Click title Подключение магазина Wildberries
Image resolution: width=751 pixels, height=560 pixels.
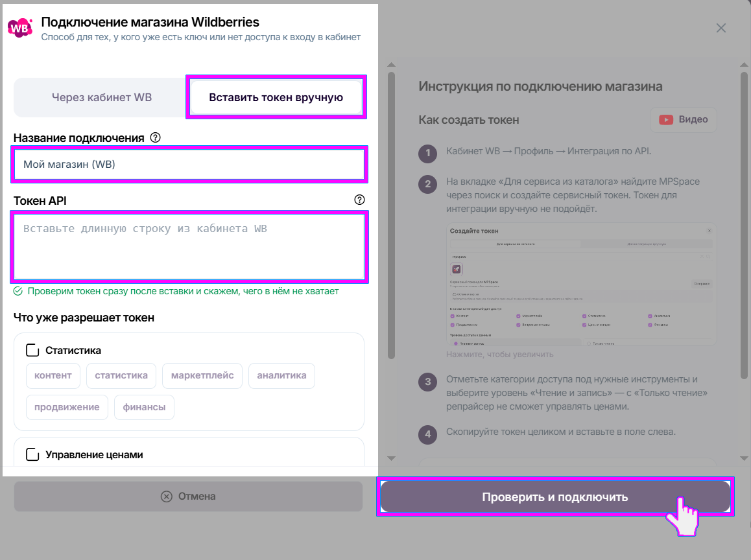pyautogui.click(x=150, y=22)
